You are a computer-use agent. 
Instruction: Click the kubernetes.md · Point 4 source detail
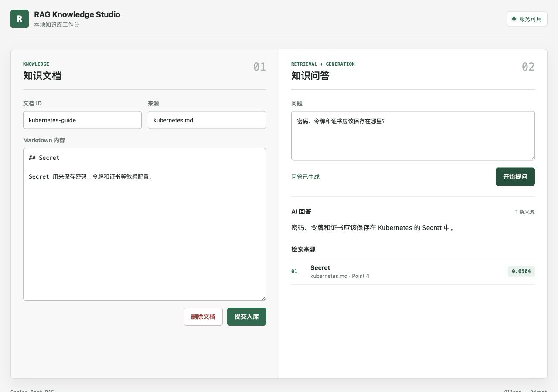[340, 276]
